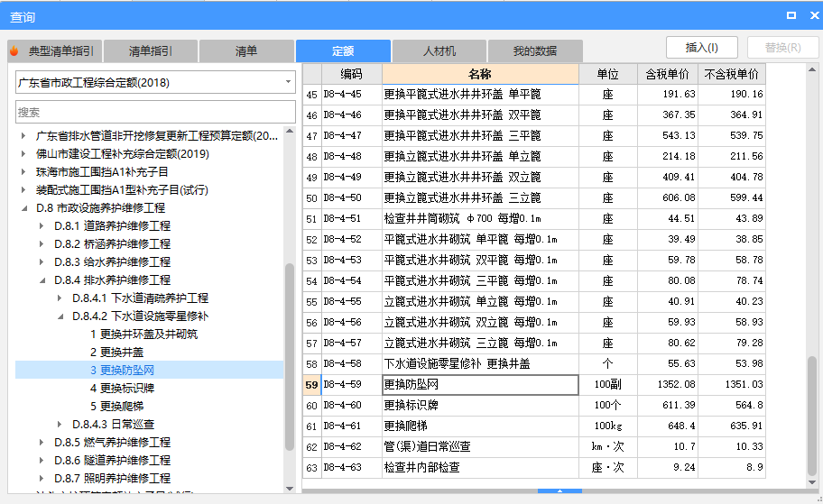Expand 广东省排水管道非开挖修复更新工程预算定额 node
The width and height of the screenshot is (823, 504).
coord(23,136)
